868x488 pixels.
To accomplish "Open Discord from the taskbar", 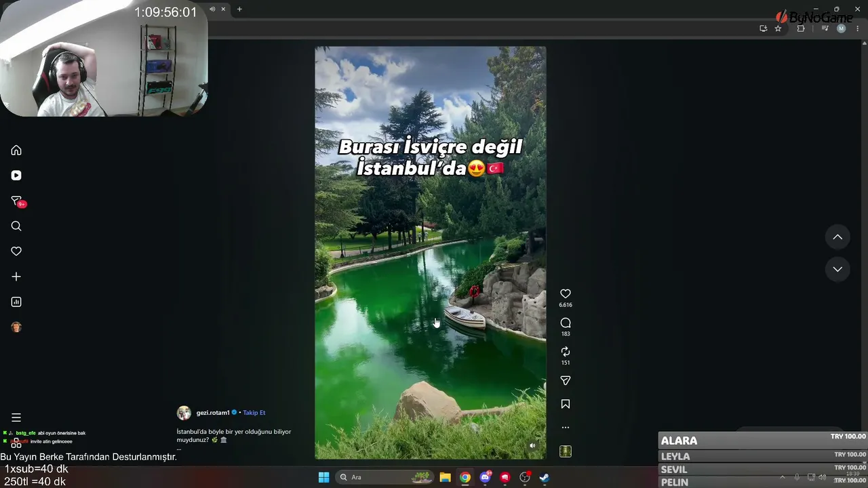I will tap(486, 477).
